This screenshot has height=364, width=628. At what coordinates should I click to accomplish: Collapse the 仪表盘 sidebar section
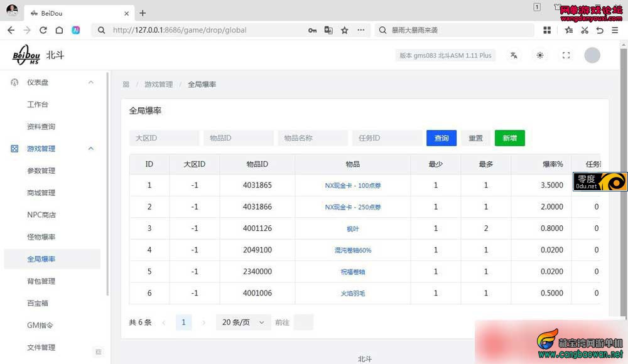(x=91, y=82)
